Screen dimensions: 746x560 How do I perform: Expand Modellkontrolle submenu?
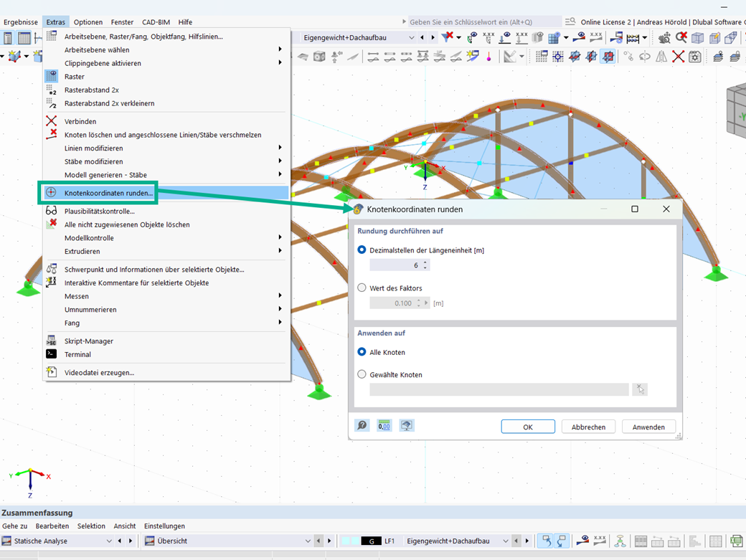pos(166,237)
